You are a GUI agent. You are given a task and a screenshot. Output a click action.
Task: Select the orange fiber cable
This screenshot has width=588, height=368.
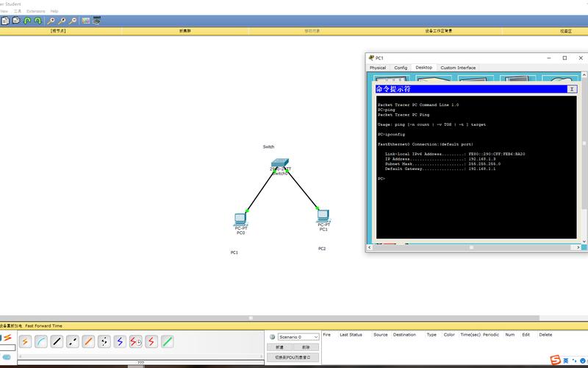click(88, 342)
